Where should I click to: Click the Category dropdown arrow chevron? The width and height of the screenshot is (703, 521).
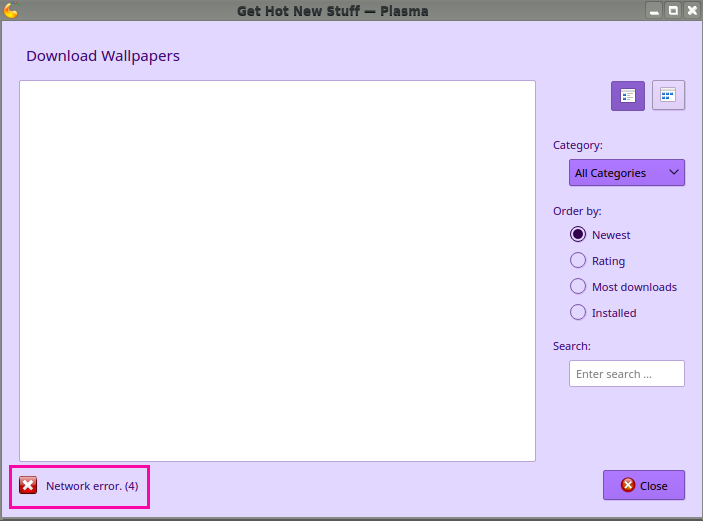pos(674,173)
